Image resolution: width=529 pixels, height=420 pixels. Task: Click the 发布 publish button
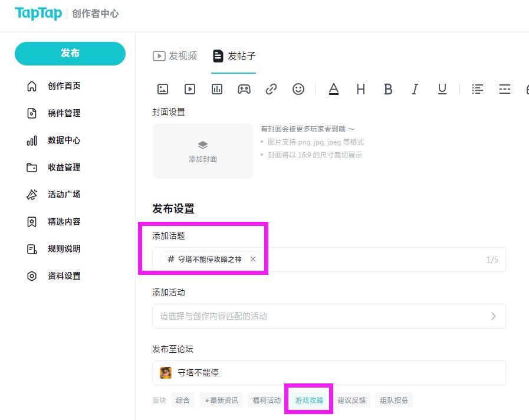pos(70,53)
